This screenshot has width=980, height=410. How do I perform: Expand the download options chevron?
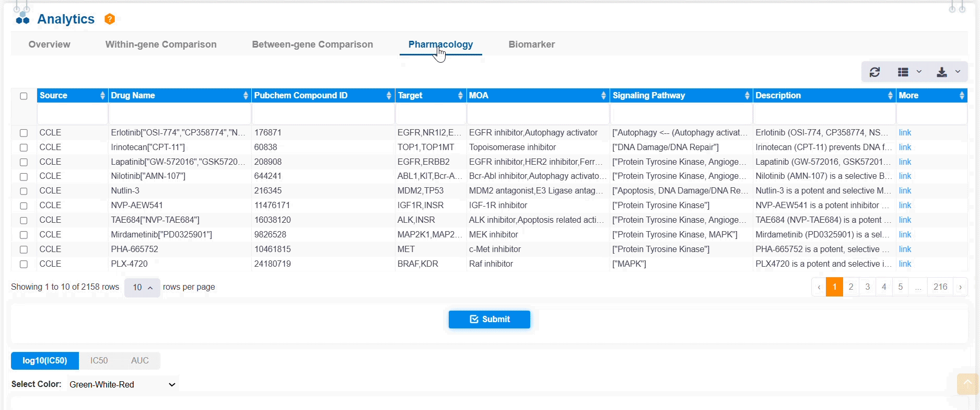click(x=958, y=72)
